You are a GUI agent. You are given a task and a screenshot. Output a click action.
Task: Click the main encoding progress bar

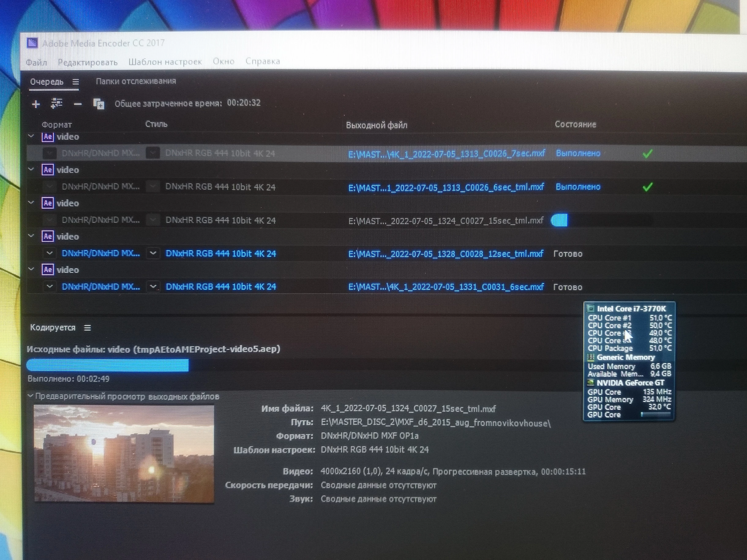[x=107, y=365]
